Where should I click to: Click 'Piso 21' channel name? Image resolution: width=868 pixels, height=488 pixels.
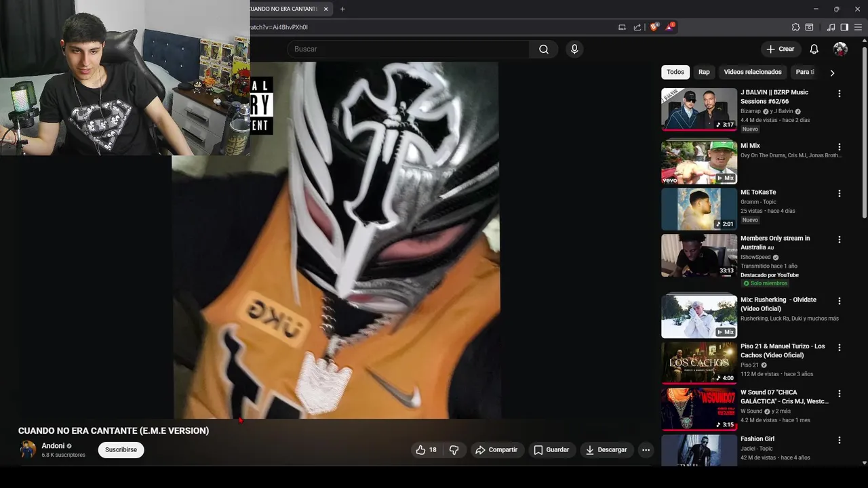tap(749, 365)
